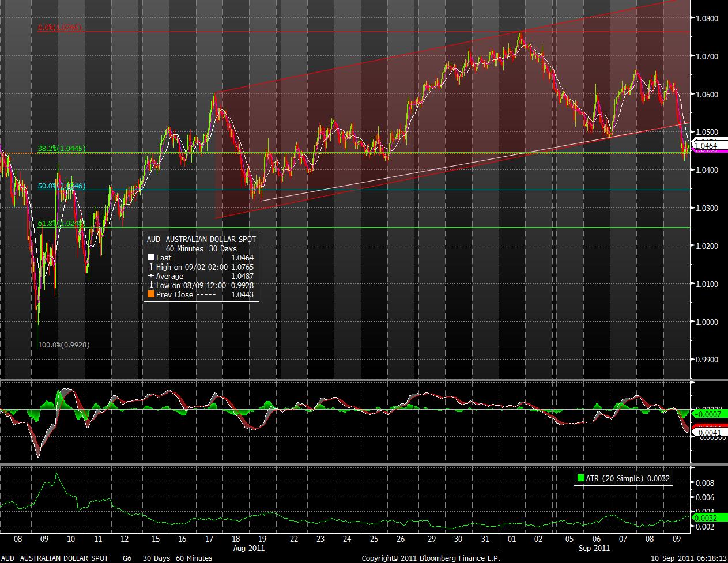Image resolution: width=728 pixels, height=563 pixels.
Task: Click the Low marker icon in legend
Action: (151, 286)
